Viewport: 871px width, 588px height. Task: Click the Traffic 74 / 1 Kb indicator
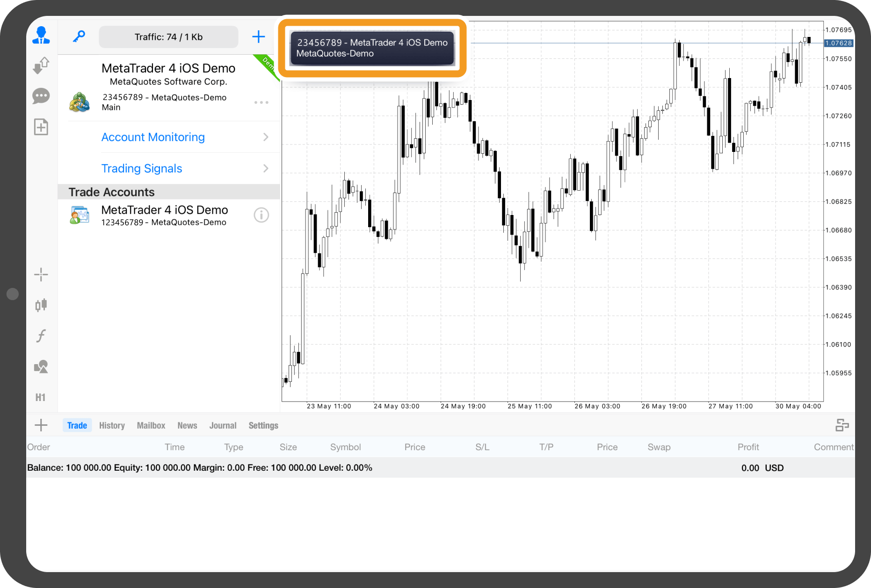tap(168, 37)
